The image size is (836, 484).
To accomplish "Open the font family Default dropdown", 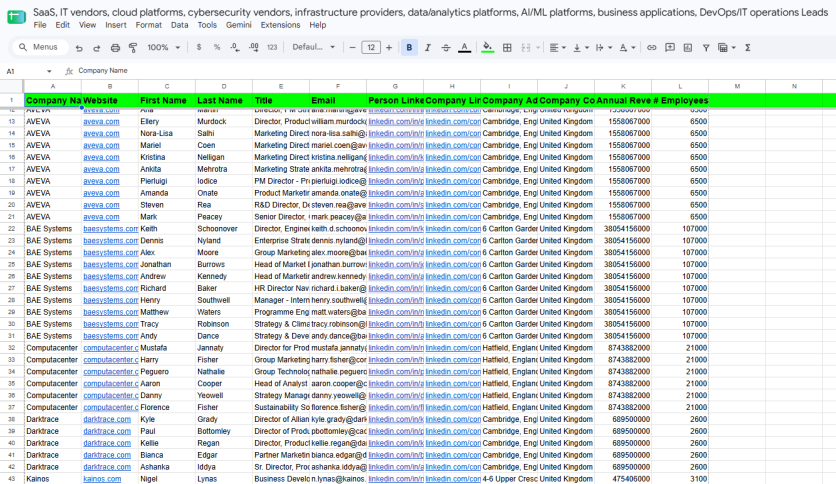I will coord(314,47).
